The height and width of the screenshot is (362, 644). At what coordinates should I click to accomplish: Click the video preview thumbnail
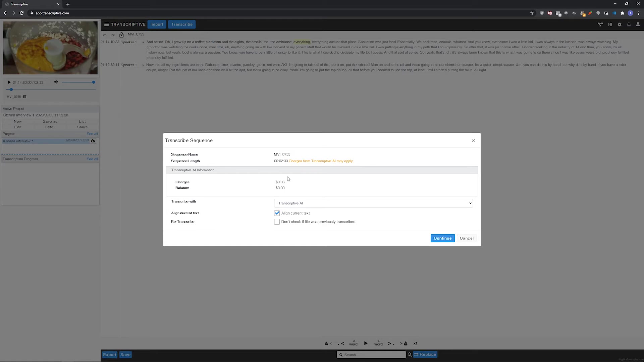50,48
